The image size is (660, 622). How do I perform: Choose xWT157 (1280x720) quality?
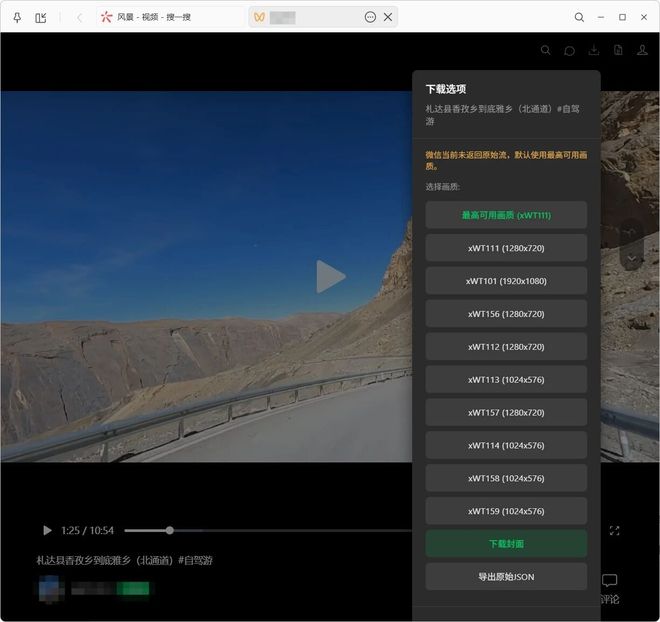506,412
